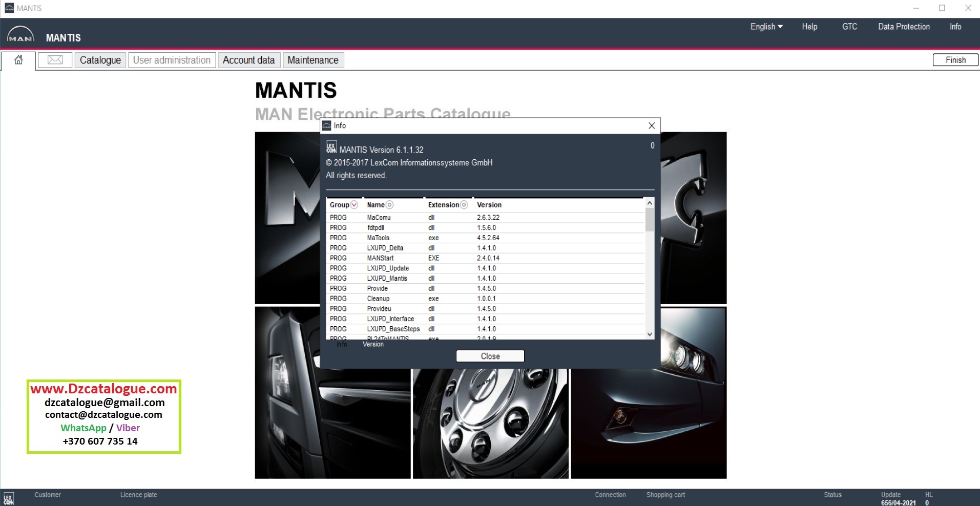Maximize the MANTIS window
980x506 pixels.
coord(942,8)
